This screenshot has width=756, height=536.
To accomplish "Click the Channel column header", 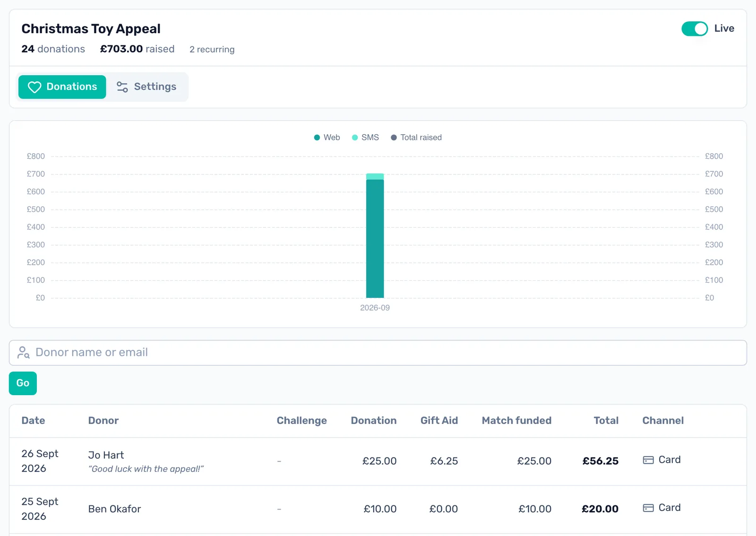I will [663, 421].
